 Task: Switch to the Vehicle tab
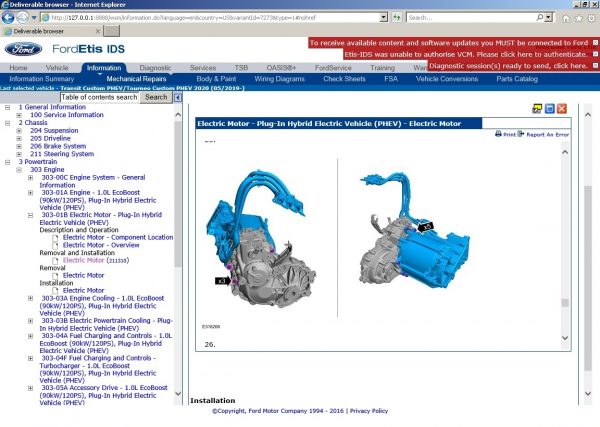point(57,68)
